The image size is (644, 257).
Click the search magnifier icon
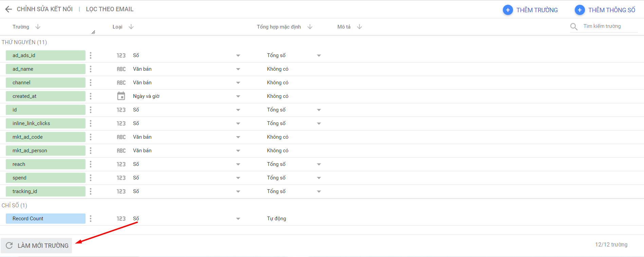coord(574,27)
